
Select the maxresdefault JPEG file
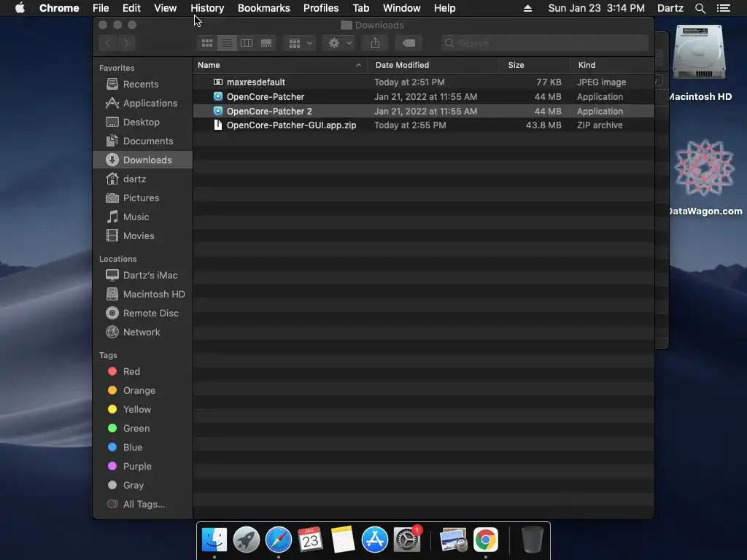(424, 82)
